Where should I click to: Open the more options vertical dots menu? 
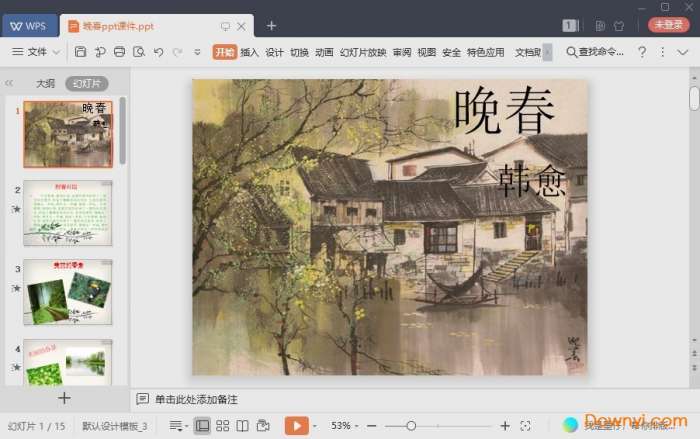coord(662,52)
